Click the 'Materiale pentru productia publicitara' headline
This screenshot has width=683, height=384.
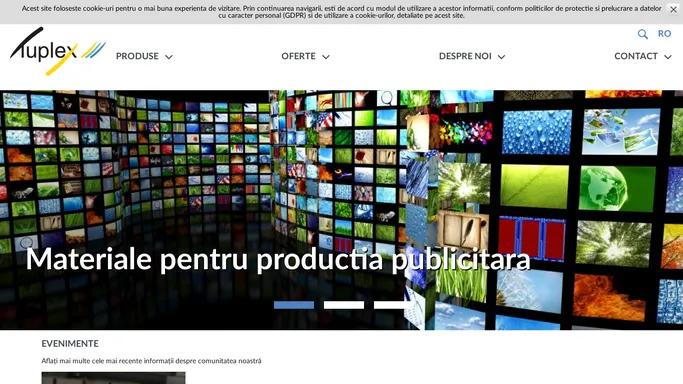click(278, 259)
